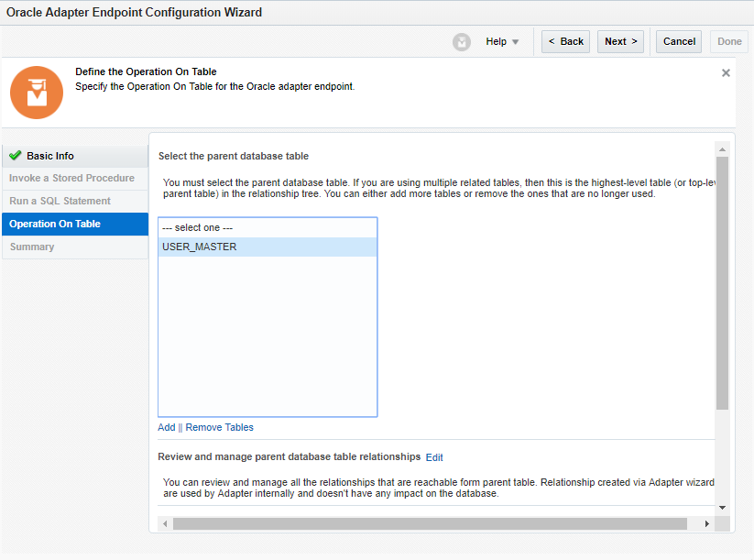Edit parent database table relationships

tap(434, 457)
